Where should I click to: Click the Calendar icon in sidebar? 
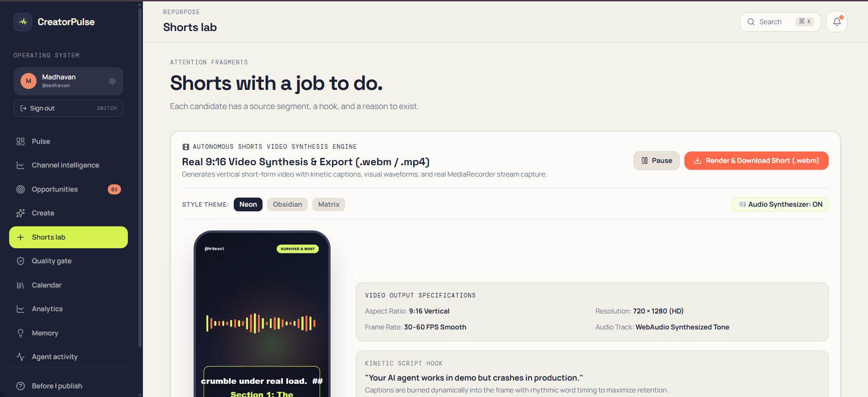click(x=21, y=285)
